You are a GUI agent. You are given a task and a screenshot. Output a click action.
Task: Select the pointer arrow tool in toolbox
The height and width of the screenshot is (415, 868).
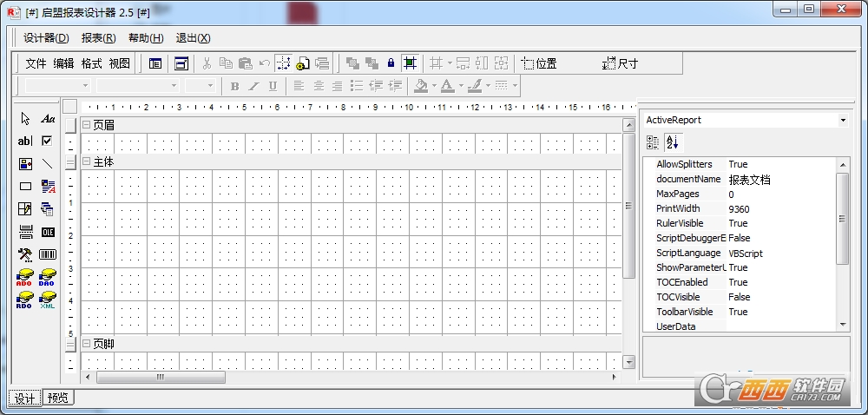point(25,119)
